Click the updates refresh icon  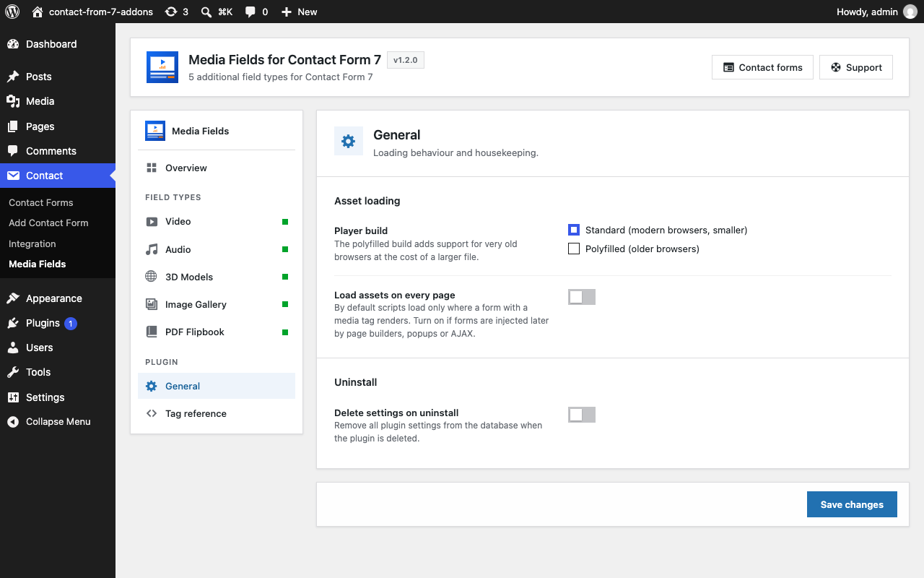click(x=170, y=12)
